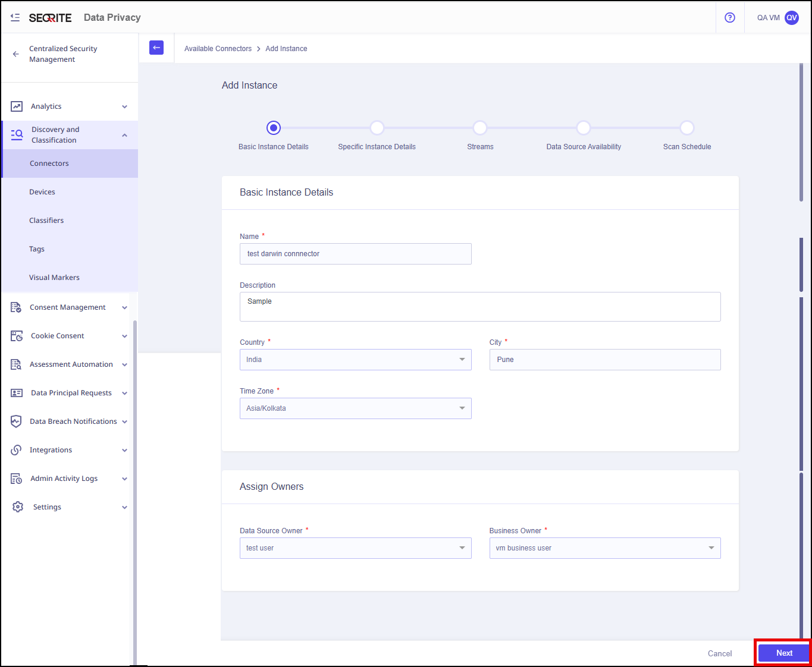Click the Analytics chart icon
The width and height of the screenshot is (812, 667).
(17, 106)
